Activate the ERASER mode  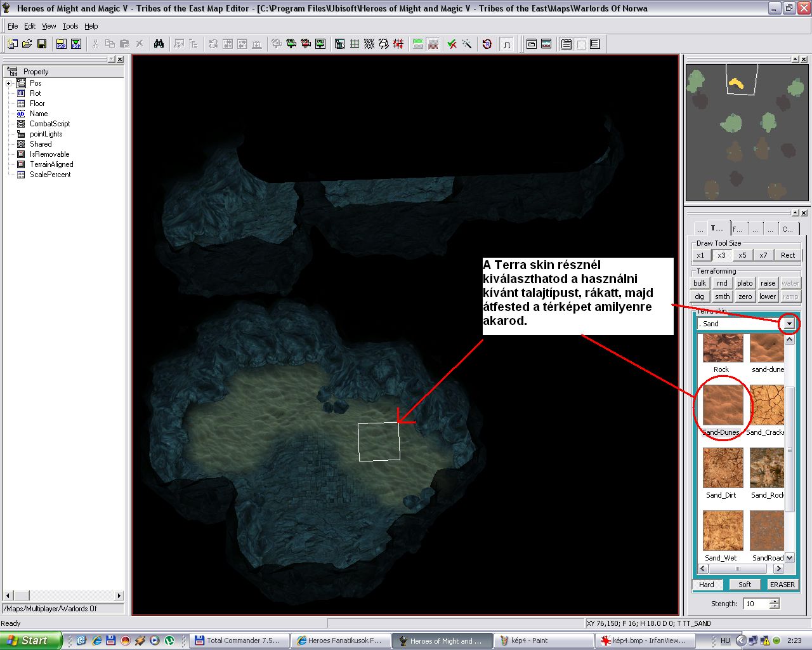(782, 585)
